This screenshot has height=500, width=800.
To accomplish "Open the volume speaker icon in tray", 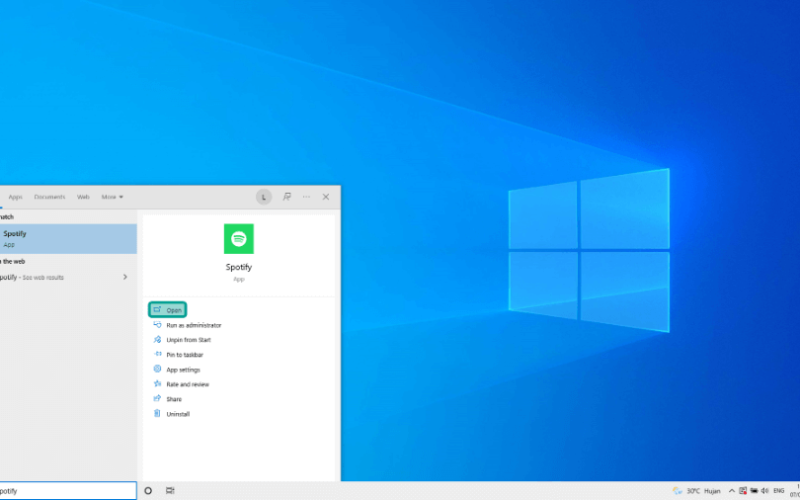I will 765,491.
